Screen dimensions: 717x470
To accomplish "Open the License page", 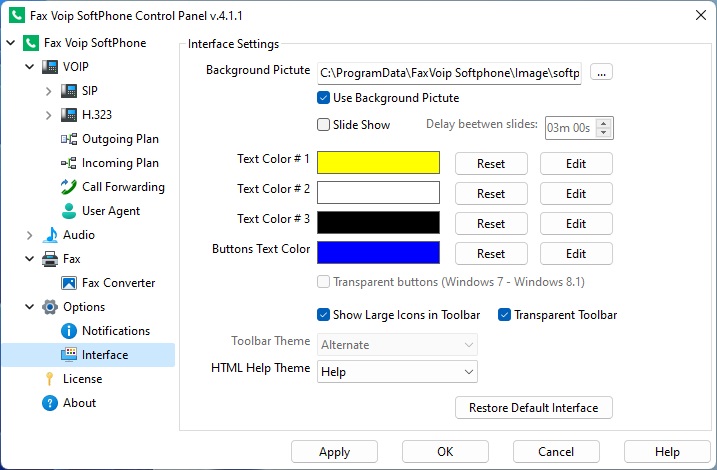I will 82,379.
